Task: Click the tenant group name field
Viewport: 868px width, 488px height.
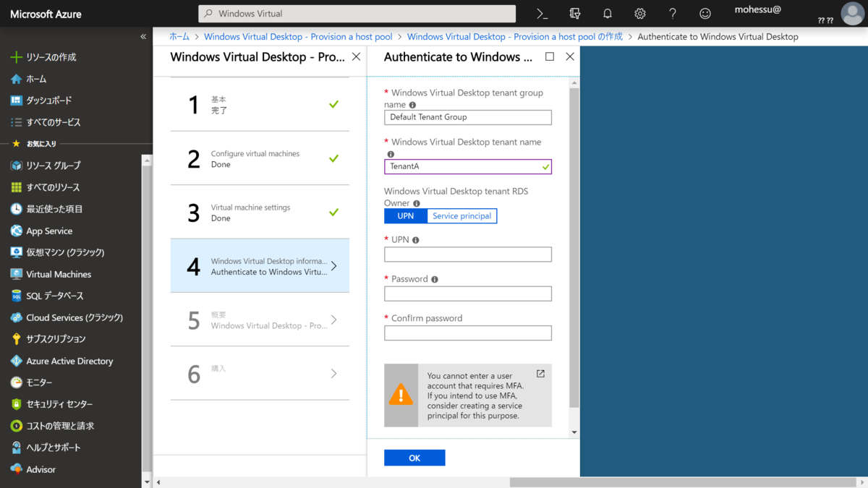Action: coord(468,117)
